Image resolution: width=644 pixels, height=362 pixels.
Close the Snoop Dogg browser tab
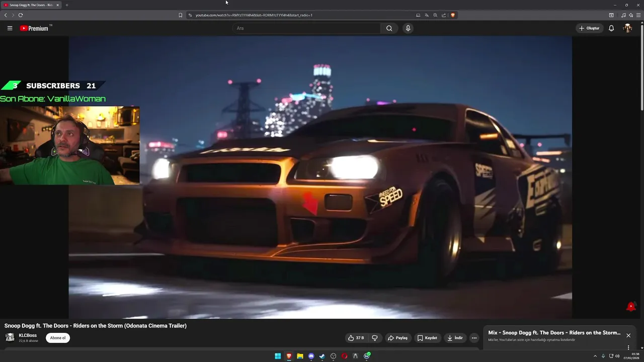tap(57, 5)
